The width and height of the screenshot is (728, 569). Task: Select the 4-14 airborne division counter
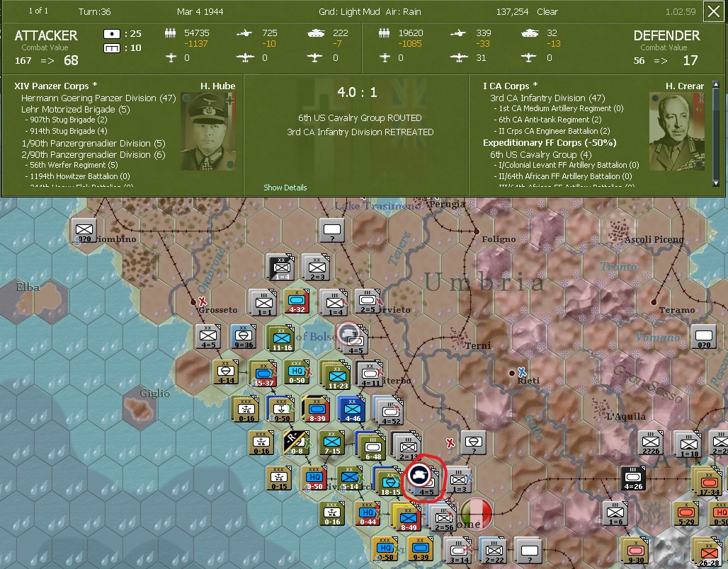(226, 372)
